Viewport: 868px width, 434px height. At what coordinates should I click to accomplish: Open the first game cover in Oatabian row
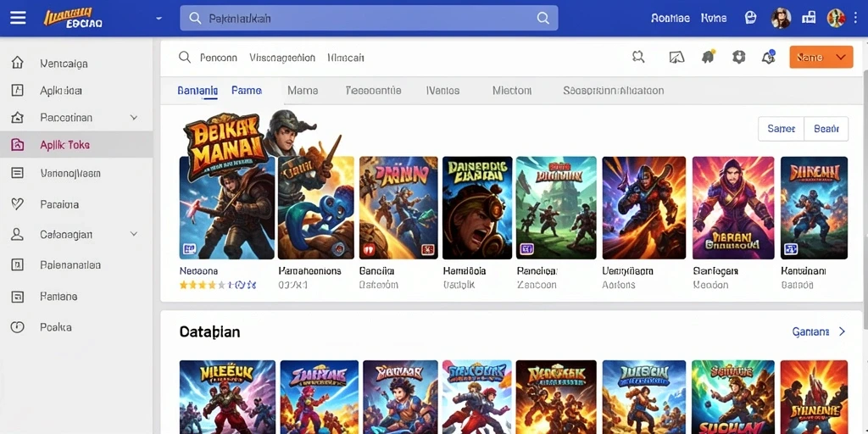tap(227, 397)
